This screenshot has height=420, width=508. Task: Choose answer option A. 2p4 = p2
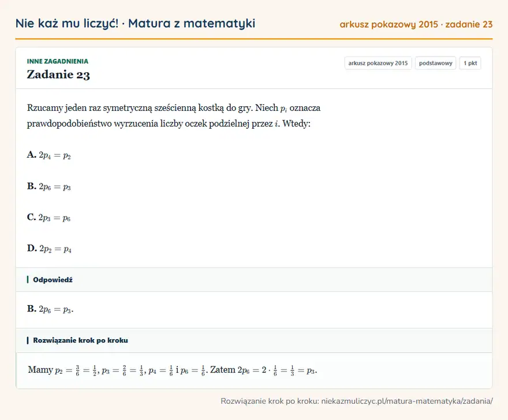[49, 155]
